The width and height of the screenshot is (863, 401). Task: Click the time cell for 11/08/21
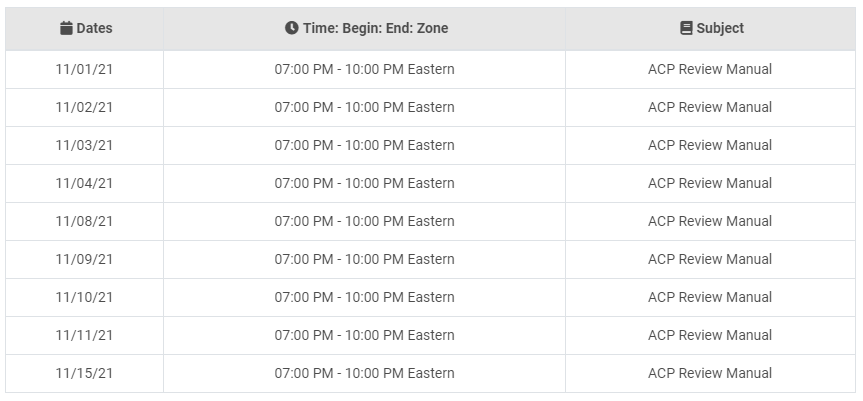[x=364, y=221]
